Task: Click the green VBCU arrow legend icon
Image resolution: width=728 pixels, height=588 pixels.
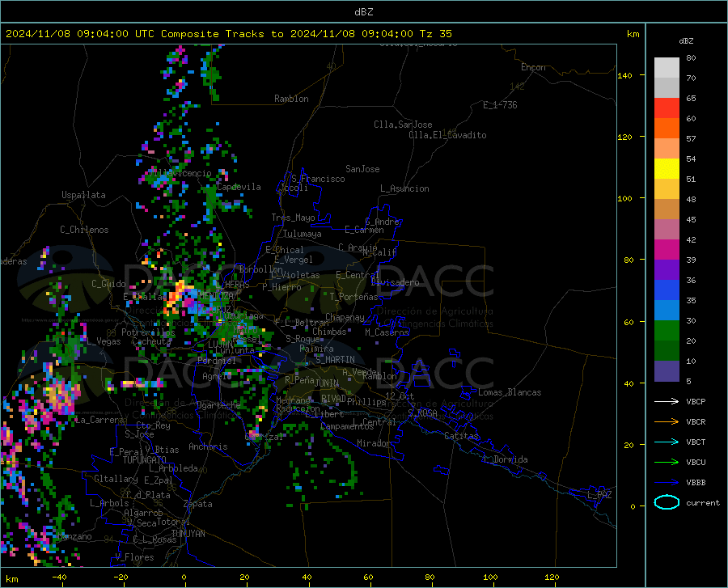Action: 667,462
